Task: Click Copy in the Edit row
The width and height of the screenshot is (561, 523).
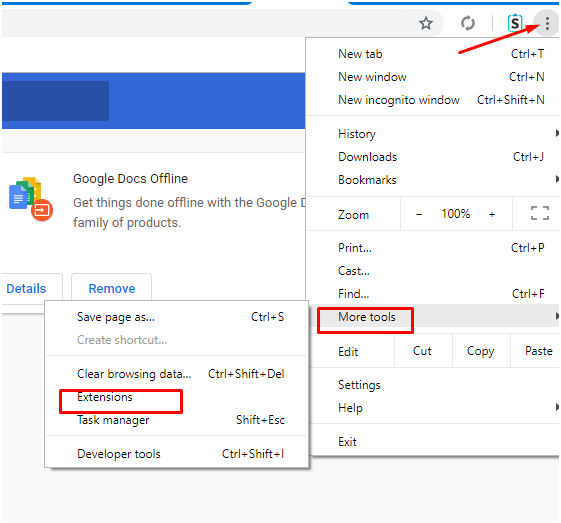Action: [480, 351]
